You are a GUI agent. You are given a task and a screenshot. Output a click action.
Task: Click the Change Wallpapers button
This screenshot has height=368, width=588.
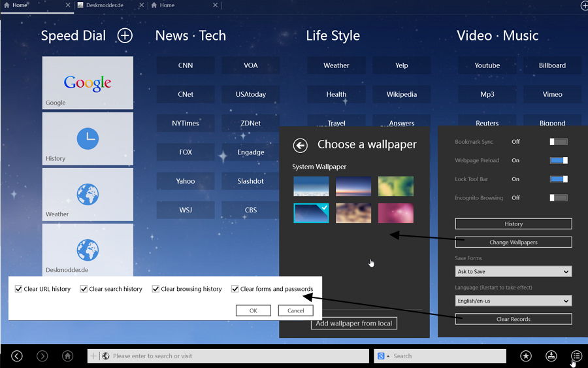click(x=513, y=242)
